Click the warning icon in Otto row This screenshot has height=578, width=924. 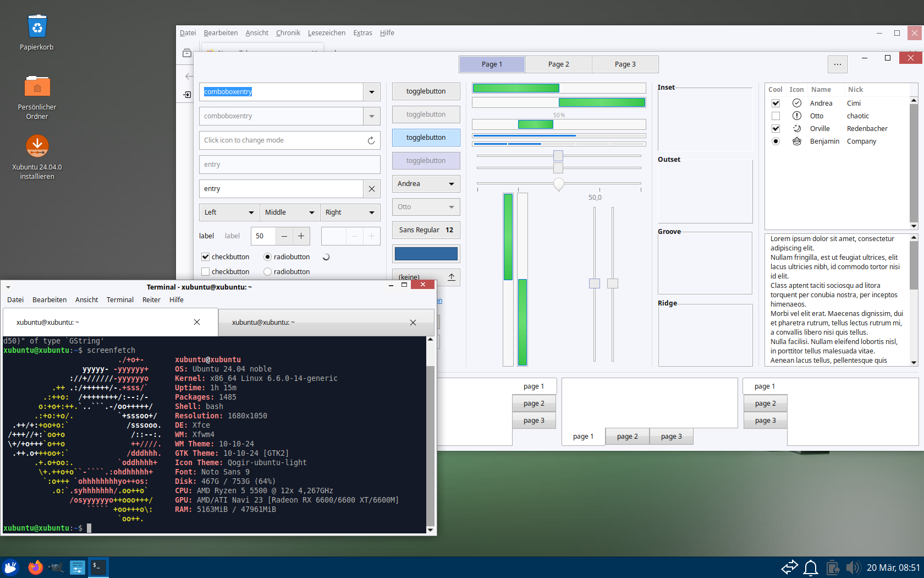point(796,116)
